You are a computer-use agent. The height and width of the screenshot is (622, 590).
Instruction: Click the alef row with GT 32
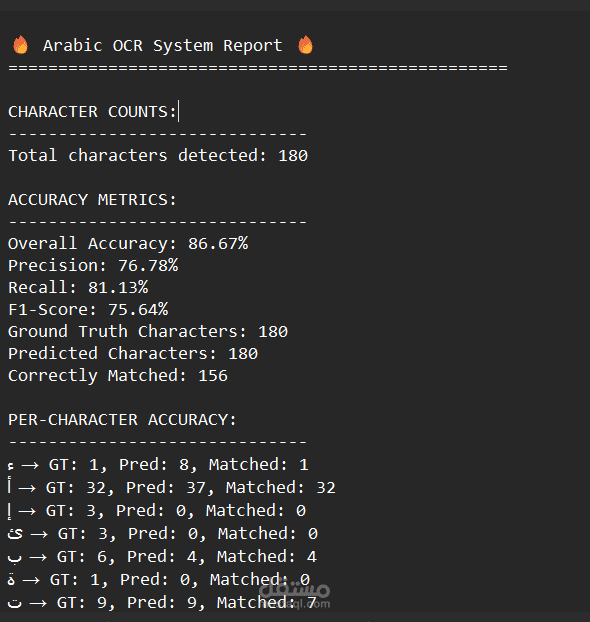(171, 488)
